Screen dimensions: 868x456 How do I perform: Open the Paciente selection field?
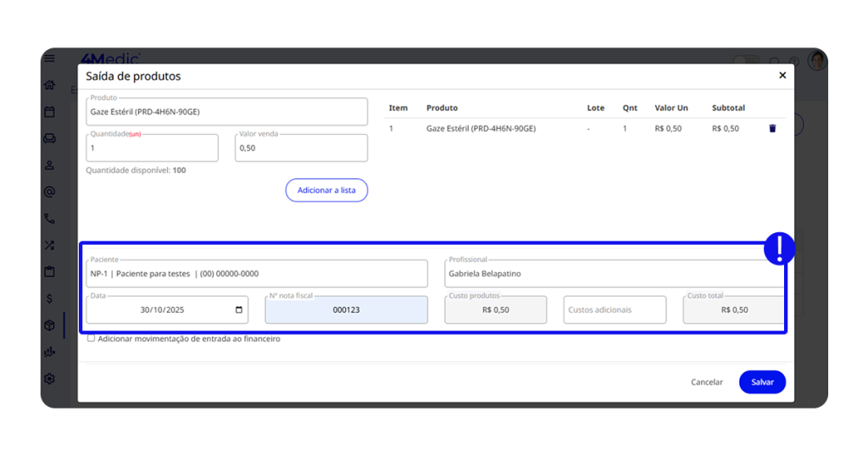[x=256, y=274]
